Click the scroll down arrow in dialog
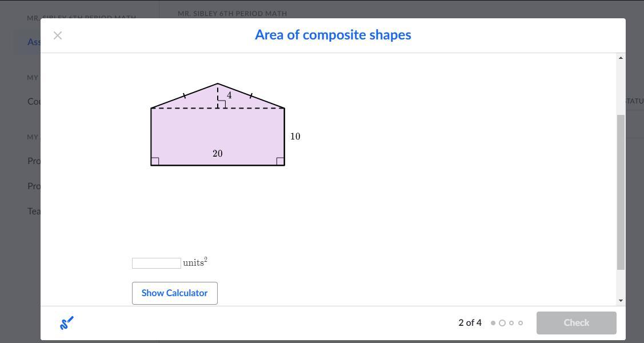 click(621, 301)
